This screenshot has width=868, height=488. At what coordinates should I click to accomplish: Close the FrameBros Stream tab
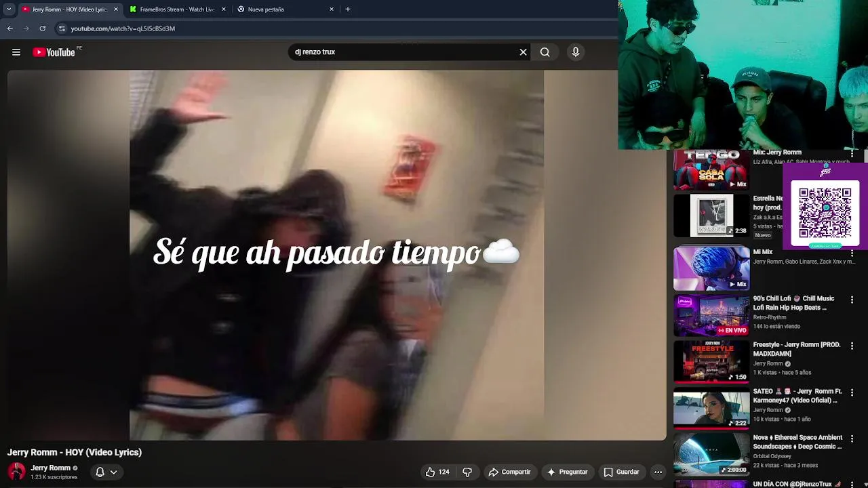(224, 9)
